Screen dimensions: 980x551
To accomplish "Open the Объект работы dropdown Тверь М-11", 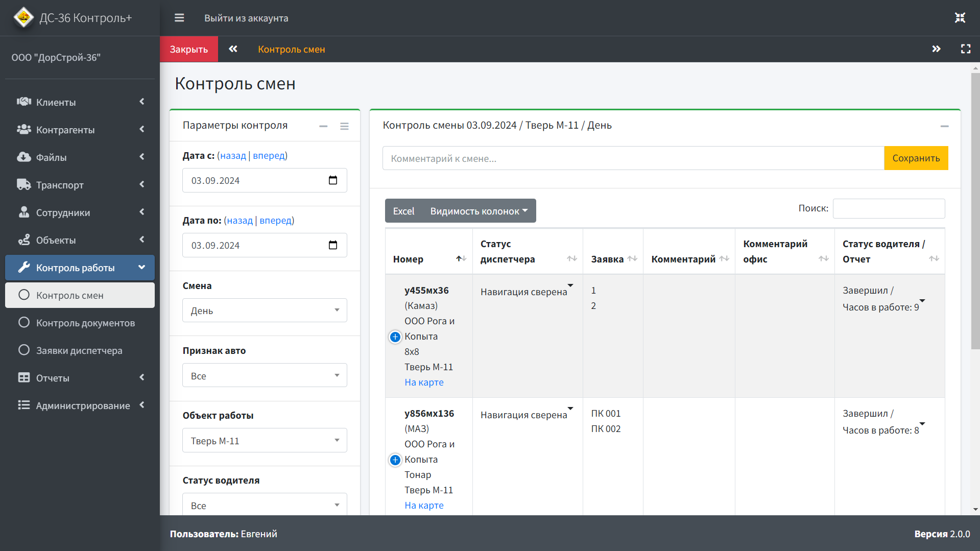I will click(265, 440).
